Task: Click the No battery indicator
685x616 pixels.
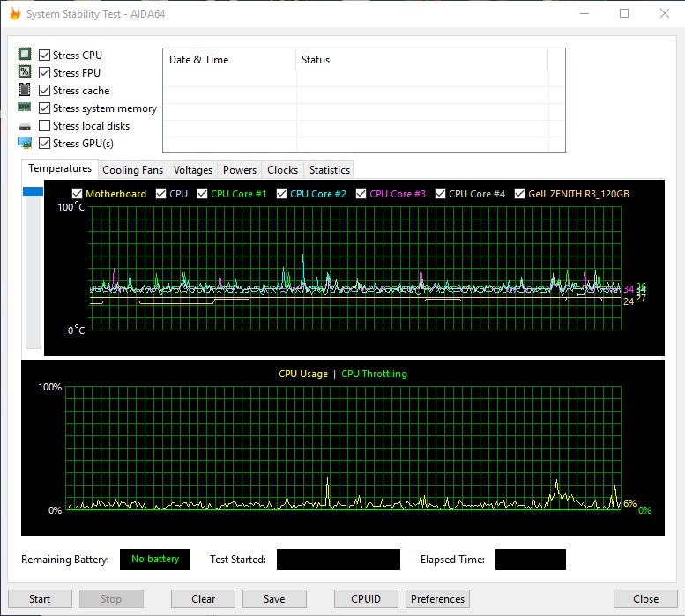Action: click(x=155, y=560)
